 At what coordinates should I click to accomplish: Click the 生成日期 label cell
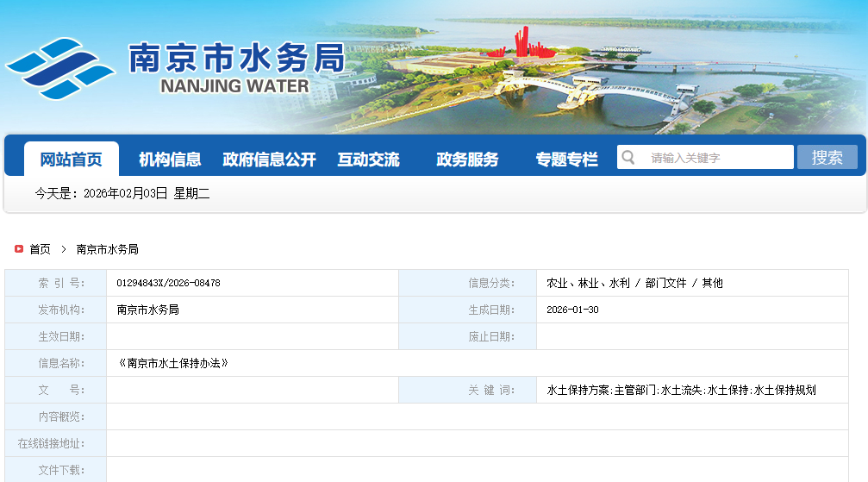(x=468, y=310)
